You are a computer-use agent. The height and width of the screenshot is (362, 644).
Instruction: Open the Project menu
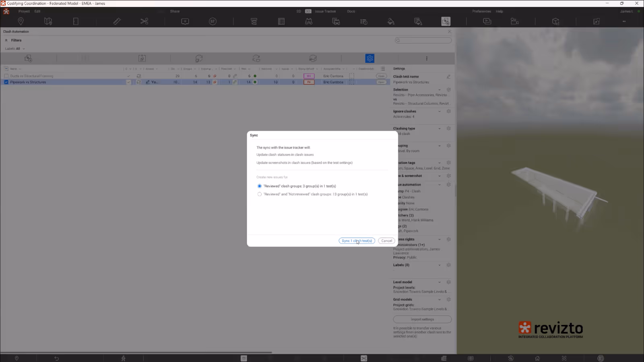(x=24, y=11)
